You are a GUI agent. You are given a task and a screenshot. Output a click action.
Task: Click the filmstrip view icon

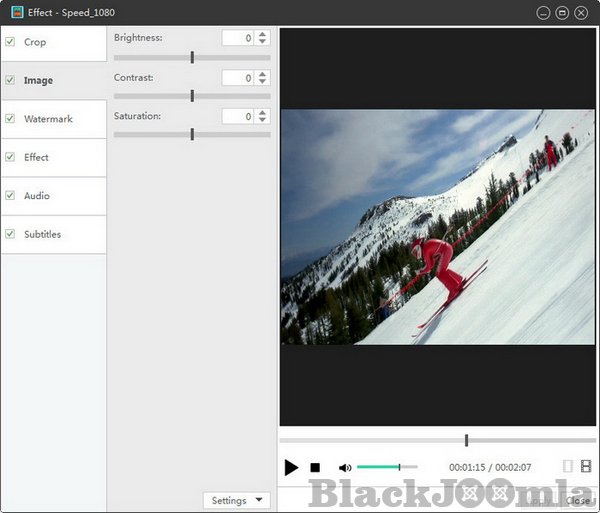point(585,466)
